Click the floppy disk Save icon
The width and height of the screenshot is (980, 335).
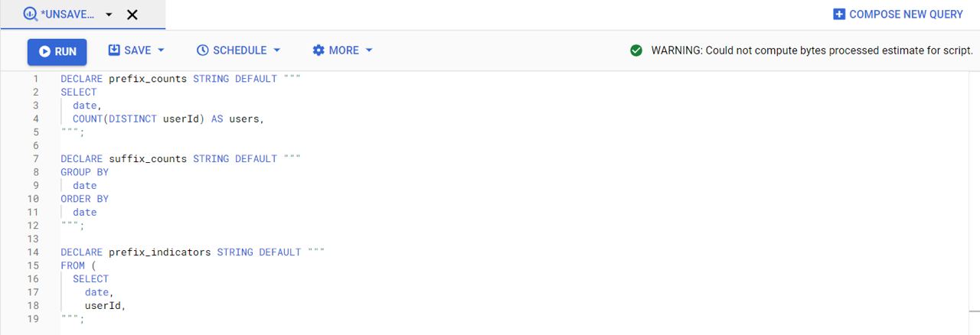click(x=114, y=50)
